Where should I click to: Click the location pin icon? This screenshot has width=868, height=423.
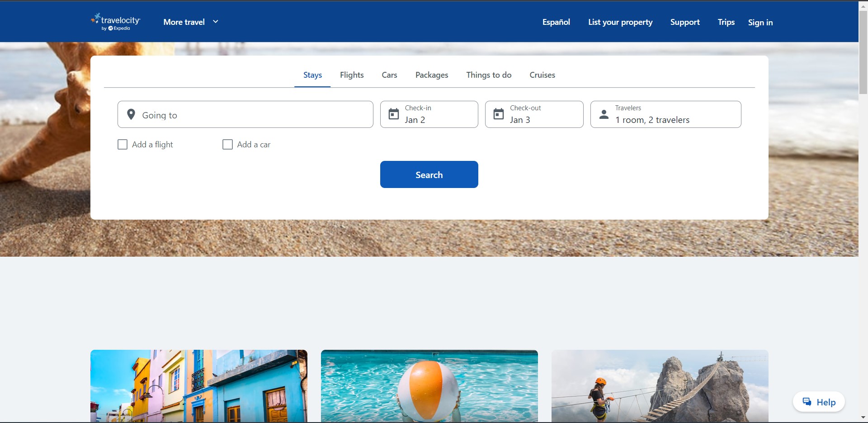(x=131, y=115)
